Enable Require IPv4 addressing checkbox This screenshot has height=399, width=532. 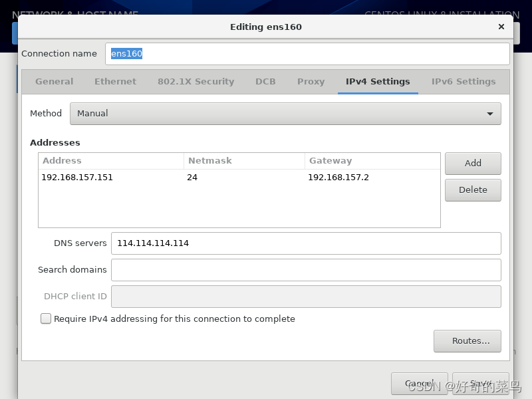click(45, 319)
